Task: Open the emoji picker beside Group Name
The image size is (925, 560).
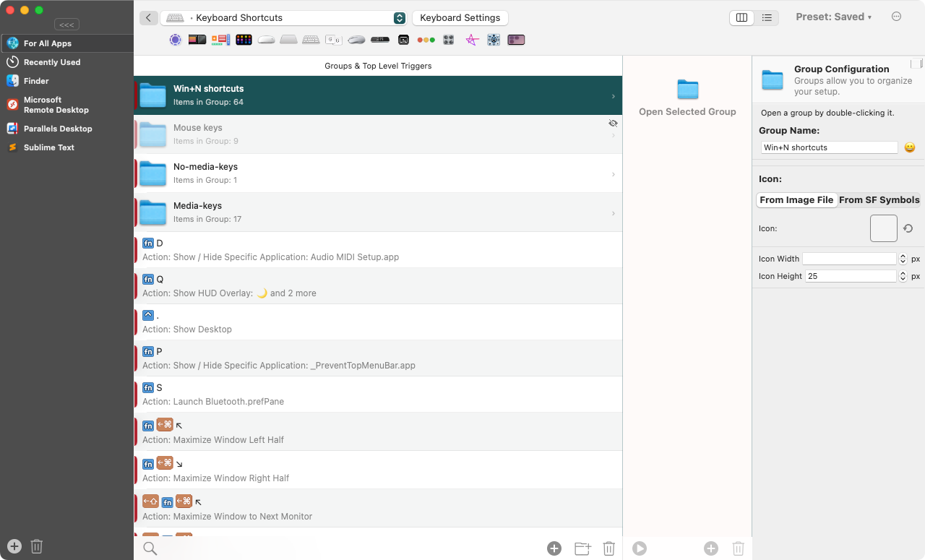Action: point(910,147)
